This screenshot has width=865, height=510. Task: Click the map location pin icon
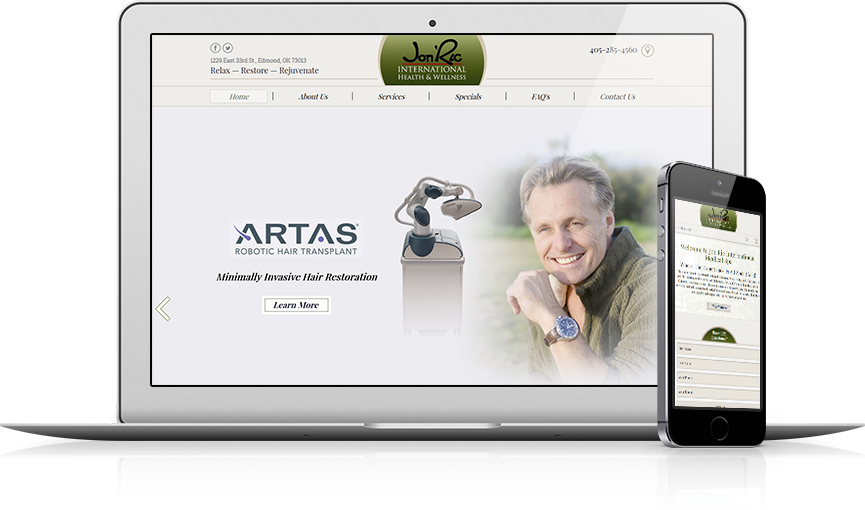(648, 50)
